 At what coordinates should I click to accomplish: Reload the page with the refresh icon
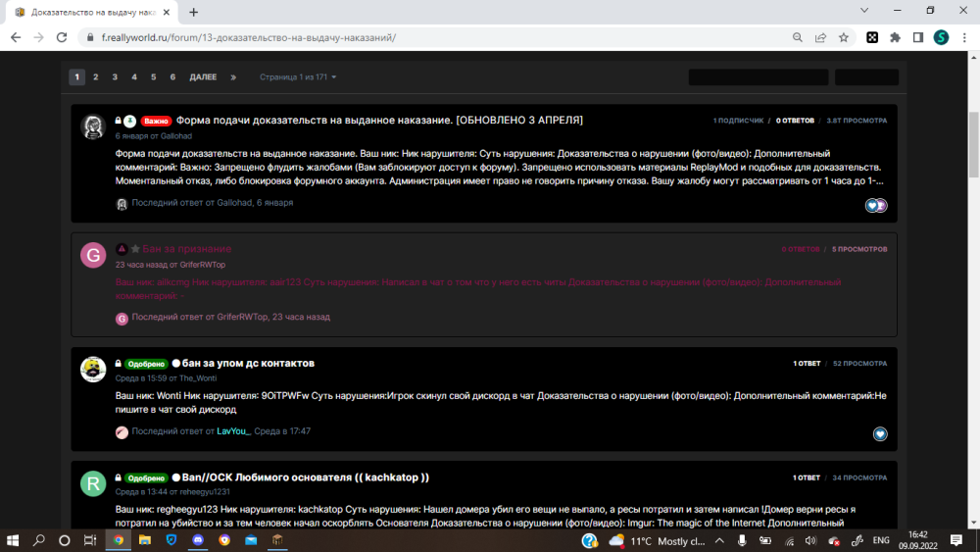pos(61,37)
